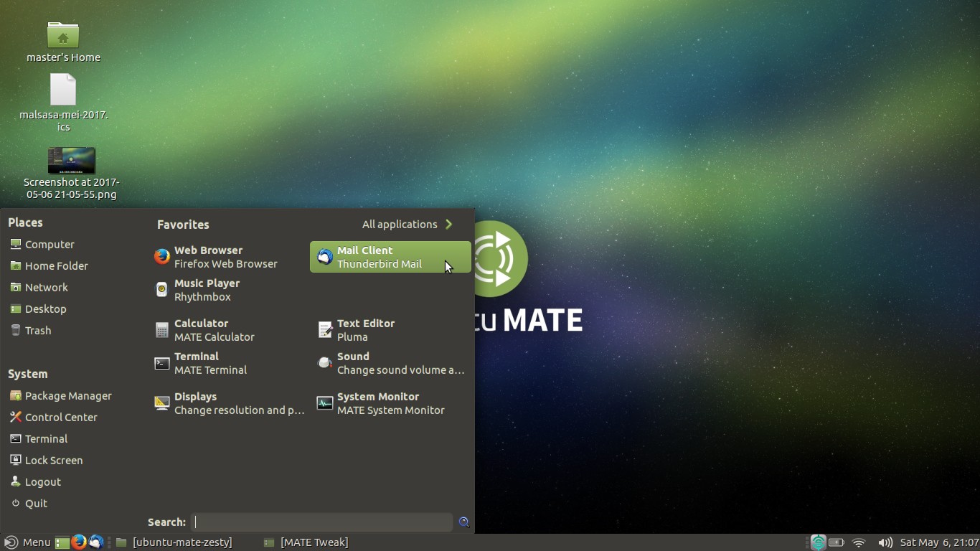Click the green launcher icon next to Menu
980x551 pixels.
[62, 542]
